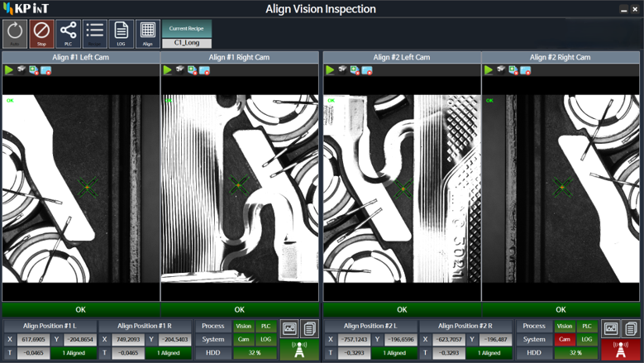This screenshot has width=644, height=363.
Task: Open documents icon beside Align #1 status
Action: click(x=309, y=328)
